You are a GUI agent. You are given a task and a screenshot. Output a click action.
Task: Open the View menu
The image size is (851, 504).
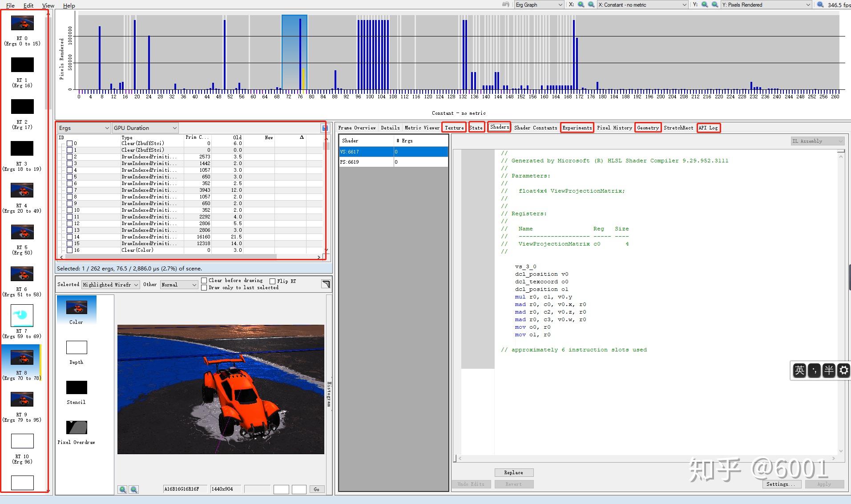tap(48, 5)
